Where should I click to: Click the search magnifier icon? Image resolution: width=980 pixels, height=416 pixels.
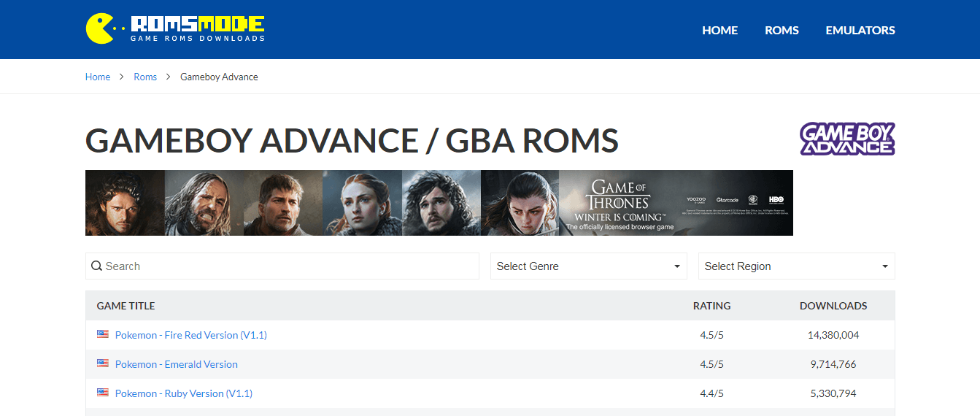coord(96,266)
